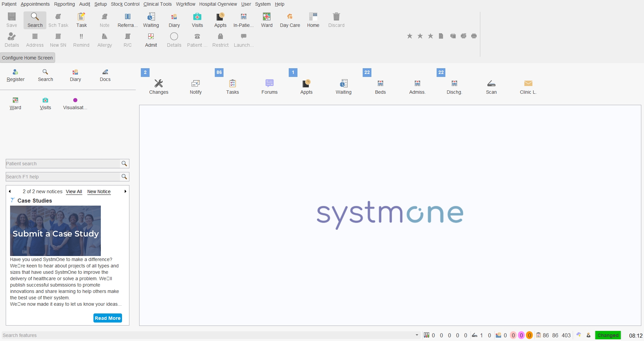This screenshot has width=644, height=341.
Task: Open the Admiss. icon
Action: (x=417, y=87)
